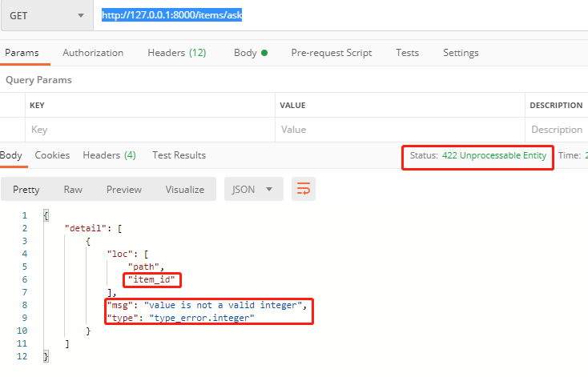588x377 pixels.
Task: Select the request Headers (12) tab
Action: click(176, 53)
